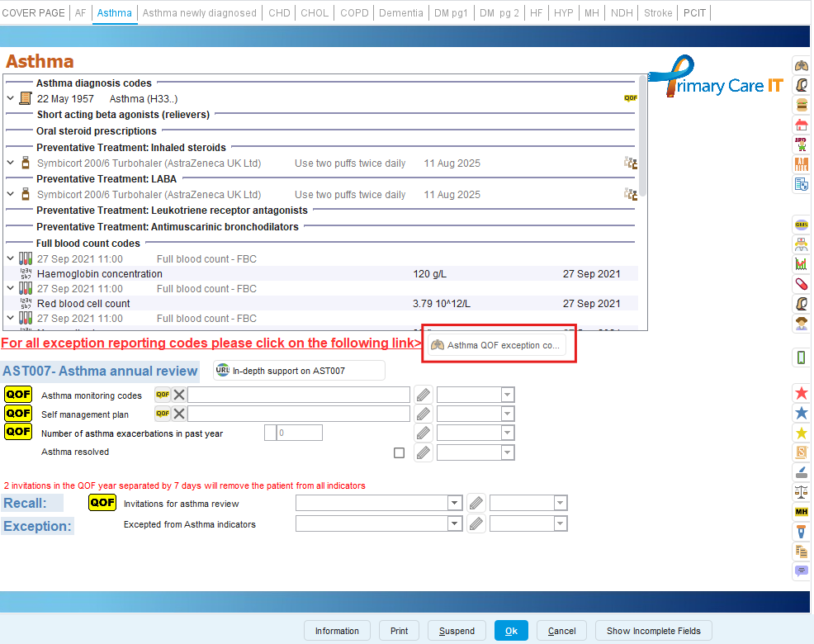This screenshot has width=814, height=644.
Task: Collapse the Asthma (H33..) diagnosis entry
Action: 10,98
